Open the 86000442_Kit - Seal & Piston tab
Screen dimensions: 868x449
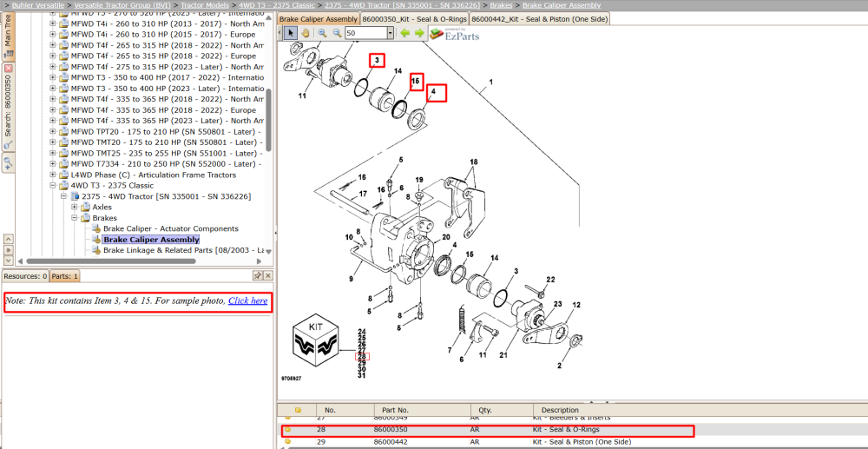(x=540, y=19)
